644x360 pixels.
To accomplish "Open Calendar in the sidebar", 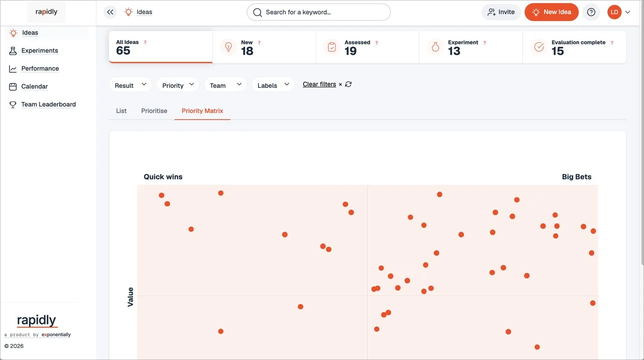I will point(34,87).
